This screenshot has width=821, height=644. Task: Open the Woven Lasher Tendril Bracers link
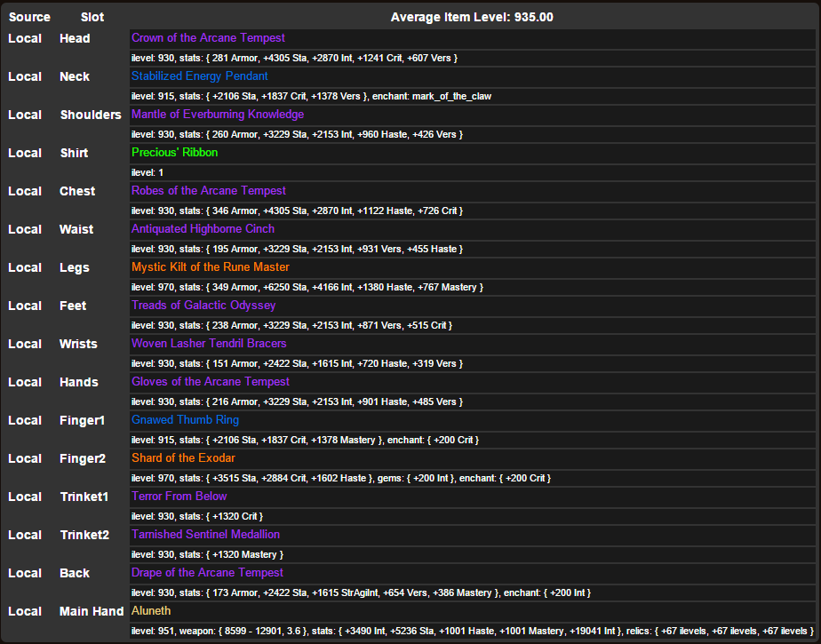209,344
